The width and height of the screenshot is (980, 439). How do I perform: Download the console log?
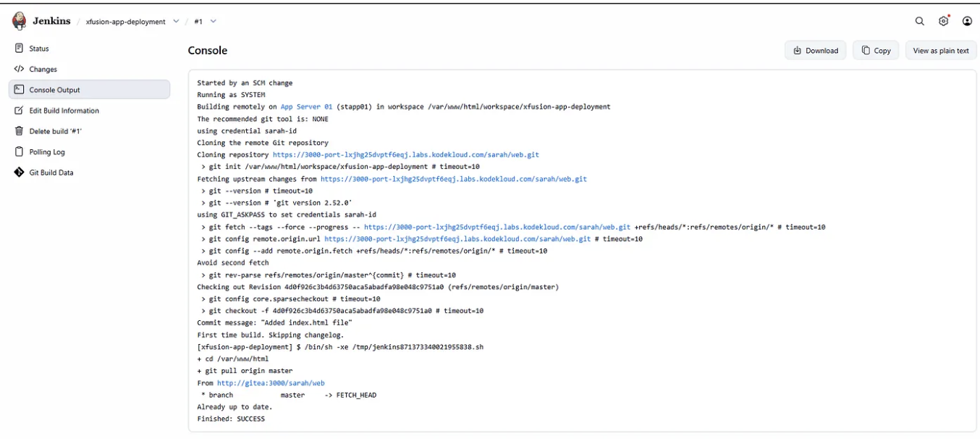[x=816, y=51]
